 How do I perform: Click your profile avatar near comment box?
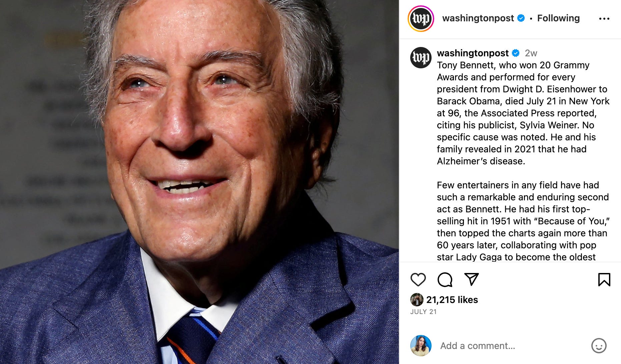(x=421, y=346)
